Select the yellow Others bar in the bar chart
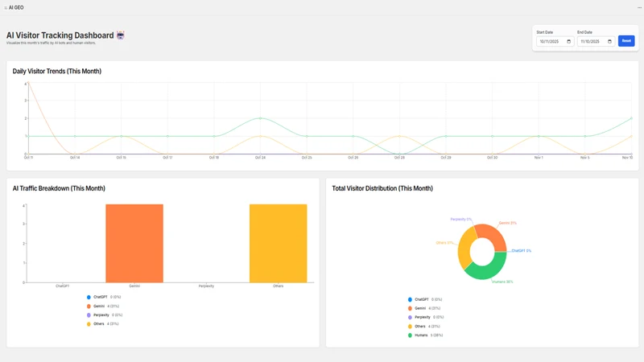This screenshot has width=644, height=362. (278, 244)
